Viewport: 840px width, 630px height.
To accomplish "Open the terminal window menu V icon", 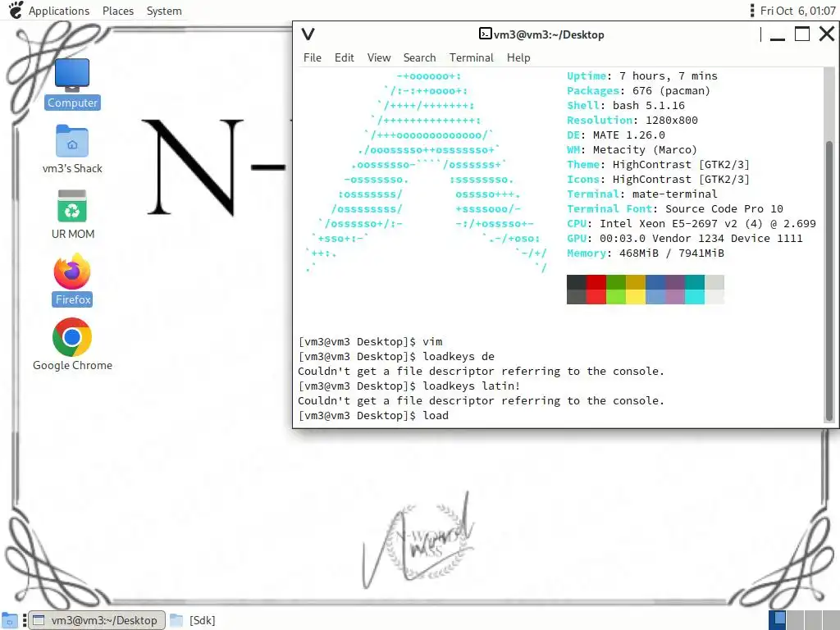I will pos(308,34).
